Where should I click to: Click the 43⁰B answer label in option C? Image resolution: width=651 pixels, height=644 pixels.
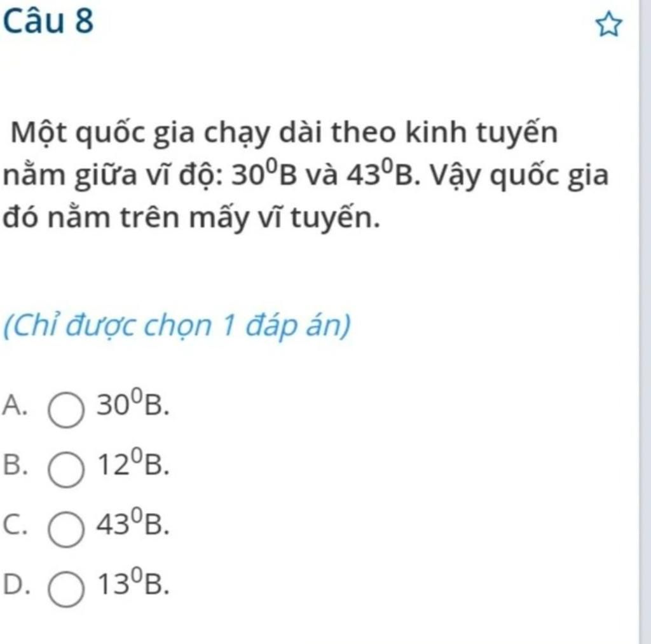click(133, 523)
